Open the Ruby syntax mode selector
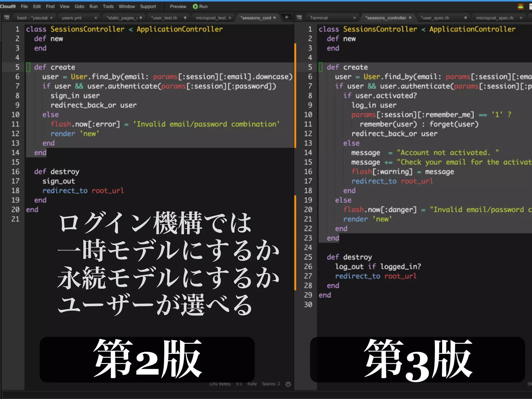This screenshot has width=532, height=399. click(x=252, y=384)
